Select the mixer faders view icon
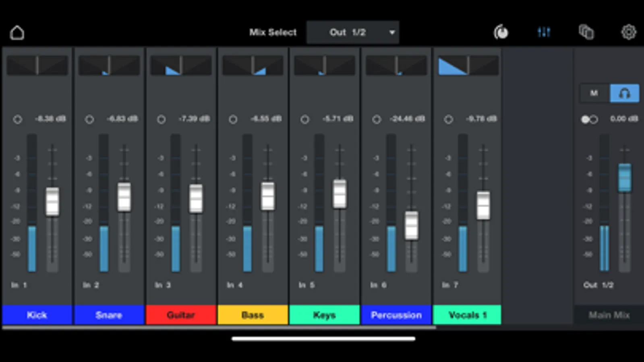Screen dimensions: 644x362 click(544, 32)
